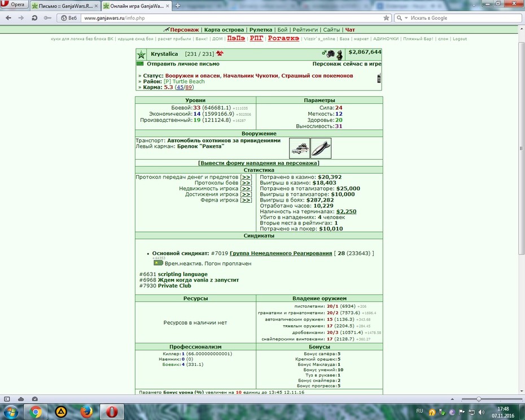Open a new browser tab
The image size is (525, 420).
(x=178, y=6)
